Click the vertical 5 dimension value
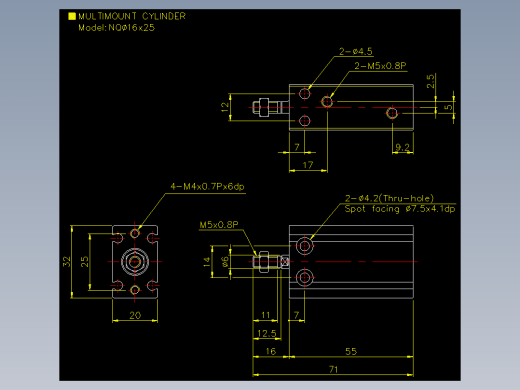The image size is (520, 390). pos(448,107)
